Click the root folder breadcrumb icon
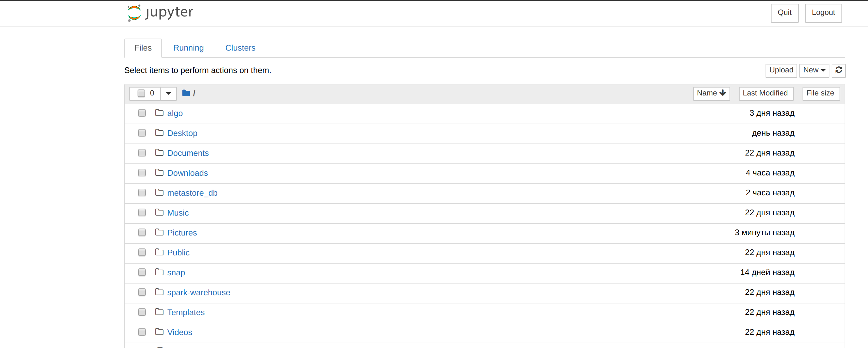 (x=186, y=93)
